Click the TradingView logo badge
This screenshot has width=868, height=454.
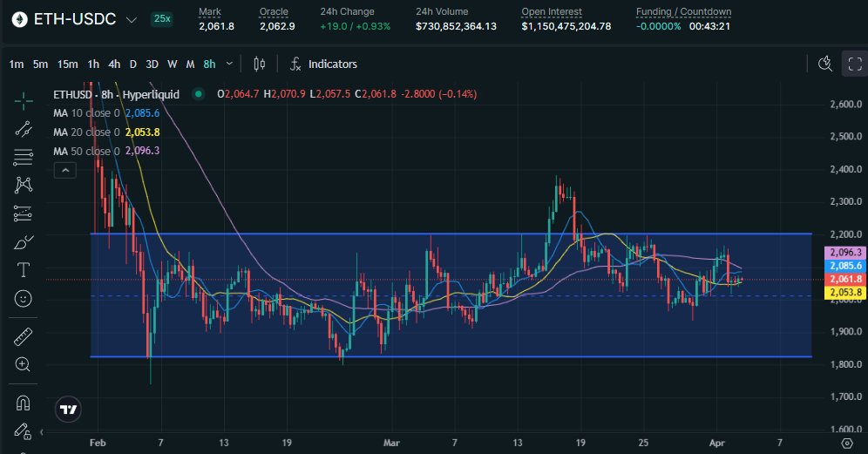[x=69, y=410]
